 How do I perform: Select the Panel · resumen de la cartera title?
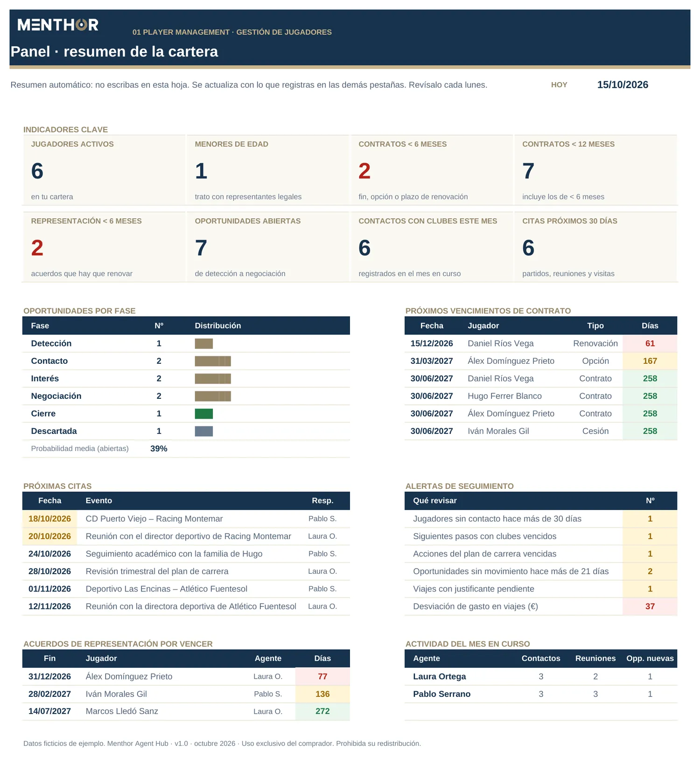[x=114, y=51]
